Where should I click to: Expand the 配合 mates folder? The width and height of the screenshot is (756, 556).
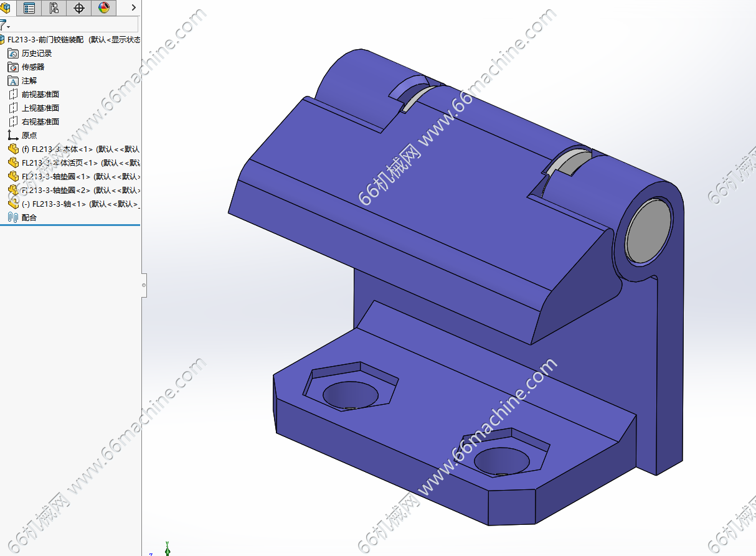point(29,218)
